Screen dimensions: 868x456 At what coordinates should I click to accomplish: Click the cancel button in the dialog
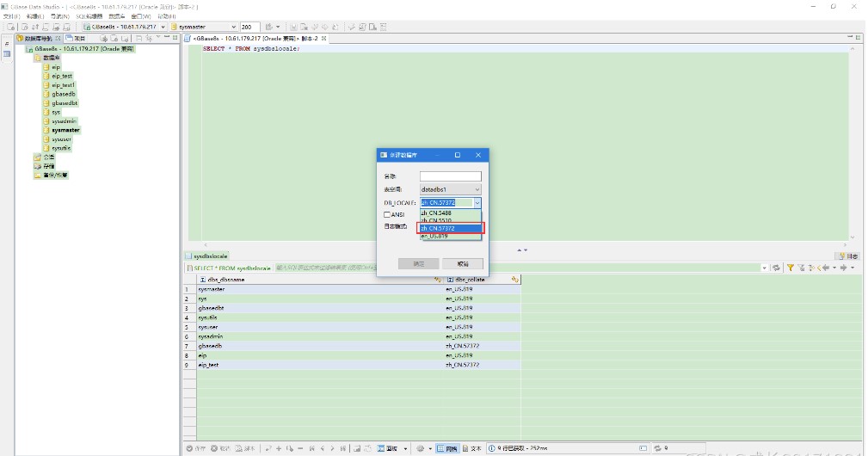(x=463, y=264)
